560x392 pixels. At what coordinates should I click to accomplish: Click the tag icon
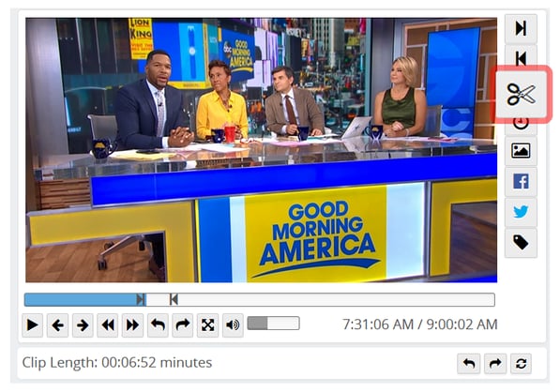click(x=521, y=243)
